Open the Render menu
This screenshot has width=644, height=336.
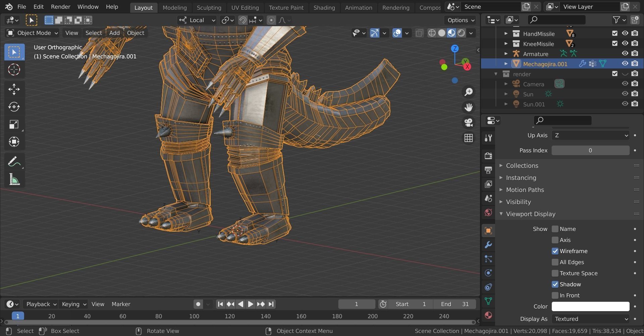[x=60, y=7]
